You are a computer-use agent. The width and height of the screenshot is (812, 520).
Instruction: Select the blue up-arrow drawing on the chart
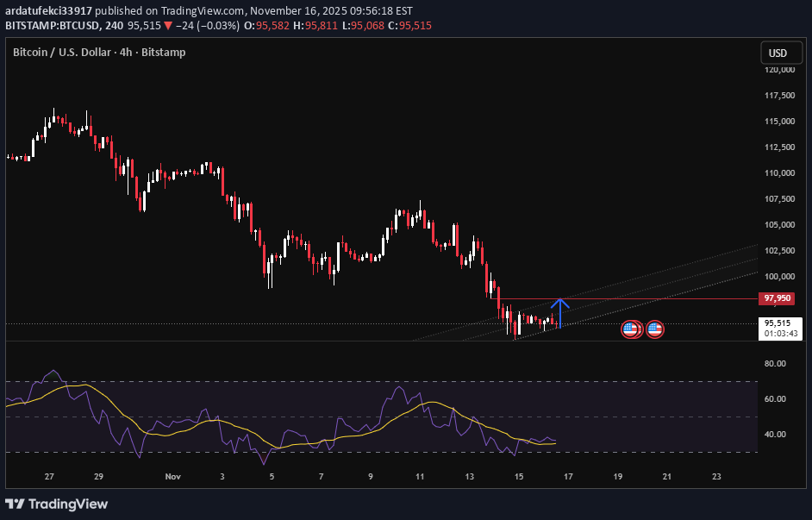click(x=561, y=315)
